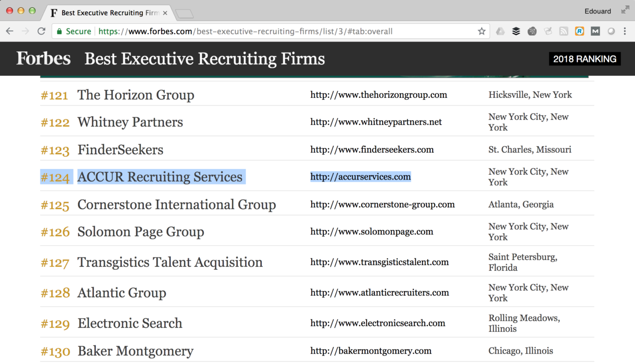Screen dimensions: 635x364
Task: Open the thehorizongroup.com URL
Action: click(379, 95)
